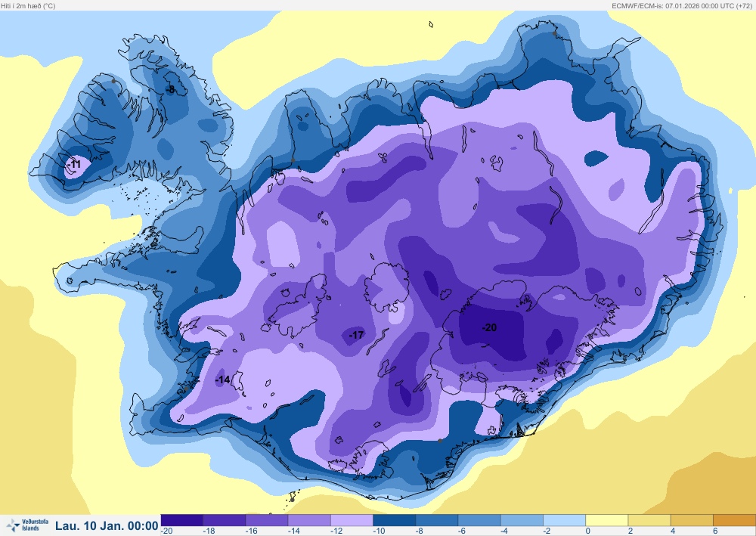Select the -6 to -4 legend color swatch
The width and height of the screenshot is (756, 536).
[479, 520]
